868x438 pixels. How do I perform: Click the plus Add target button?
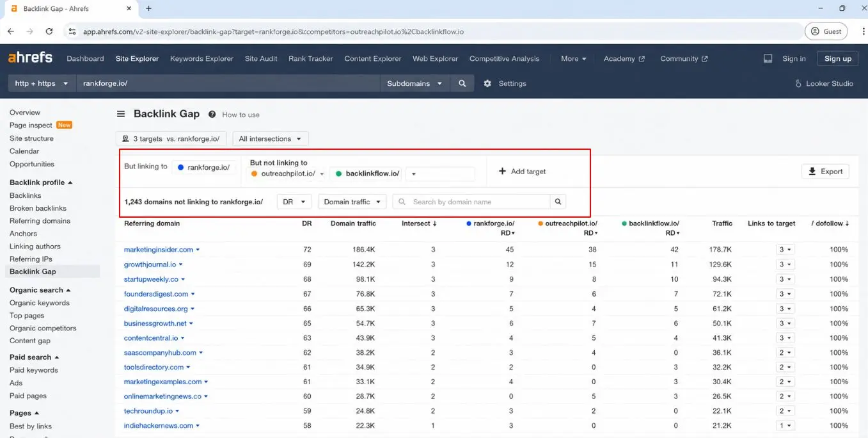(522, 171)
